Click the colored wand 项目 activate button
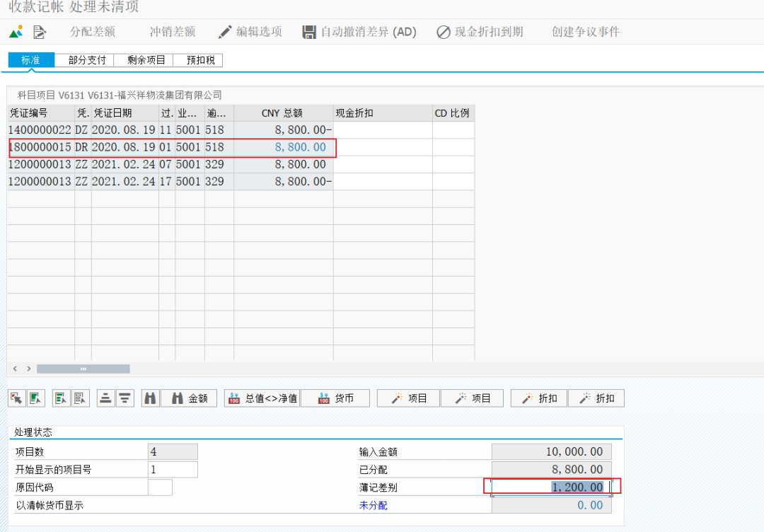Image resolution: width=764 pixels, height=532 pixels. [x=408, y=398]
